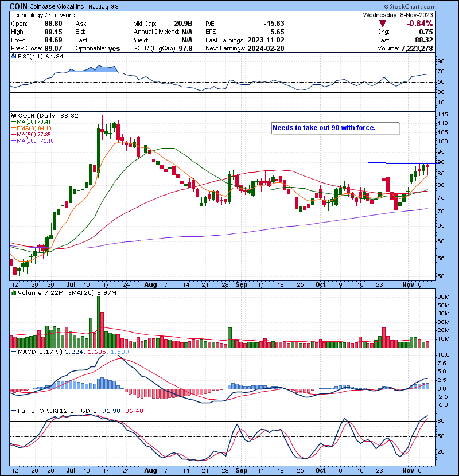Click the company name Coinbase Global Inc.

click(57, 6)
